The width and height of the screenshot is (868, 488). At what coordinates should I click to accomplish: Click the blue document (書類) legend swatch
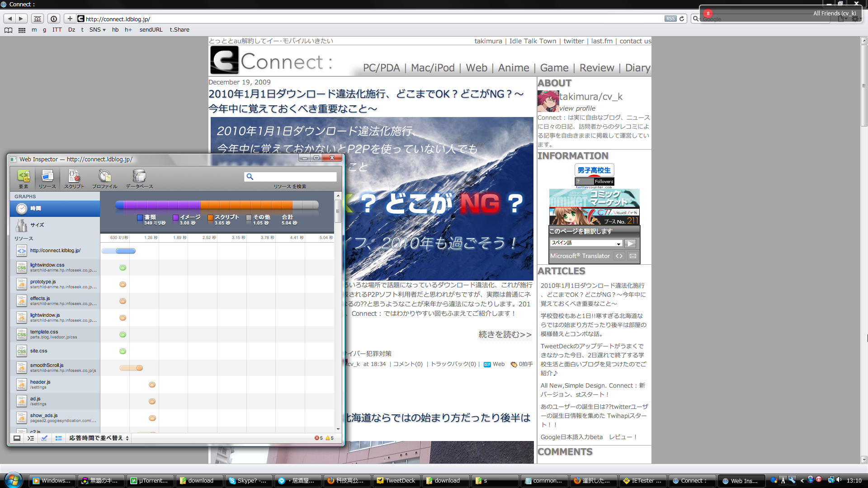pos(140,217)
